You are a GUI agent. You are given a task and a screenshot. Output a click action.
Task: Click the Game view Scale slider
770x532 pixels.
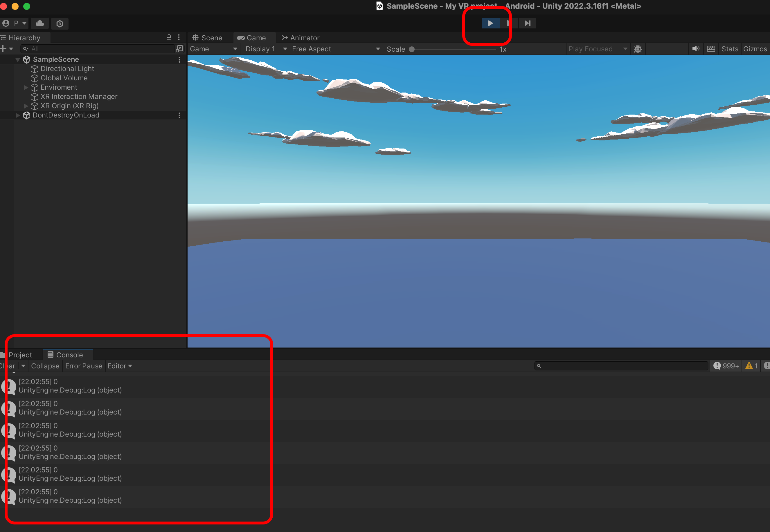(x=454, y=49)
